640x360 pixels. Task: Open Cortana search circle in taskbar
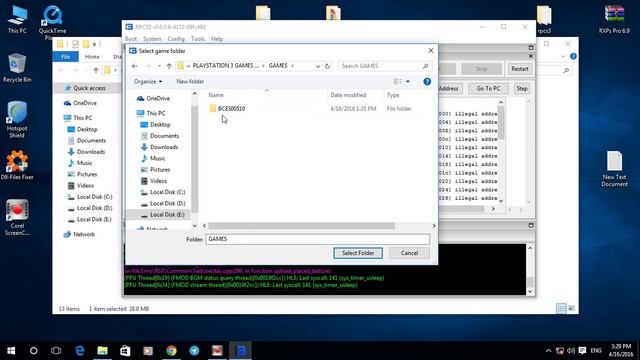click(33, 351)
